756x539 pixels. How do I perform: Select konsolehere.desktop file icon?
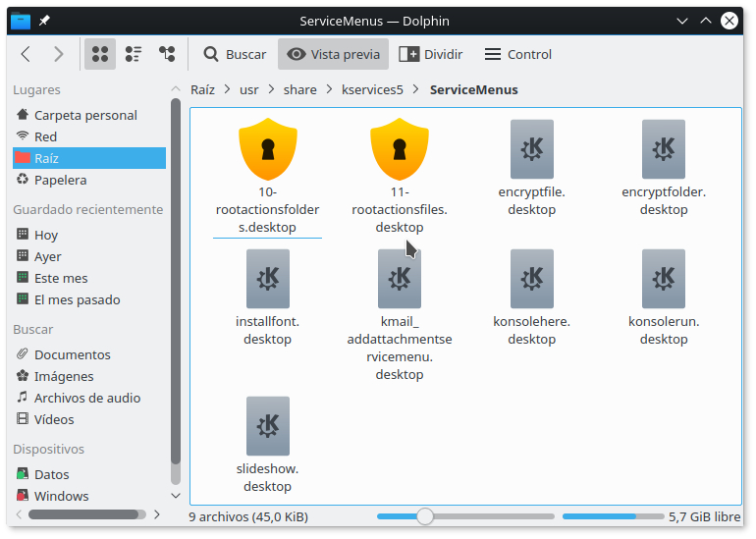coord(532,279)
